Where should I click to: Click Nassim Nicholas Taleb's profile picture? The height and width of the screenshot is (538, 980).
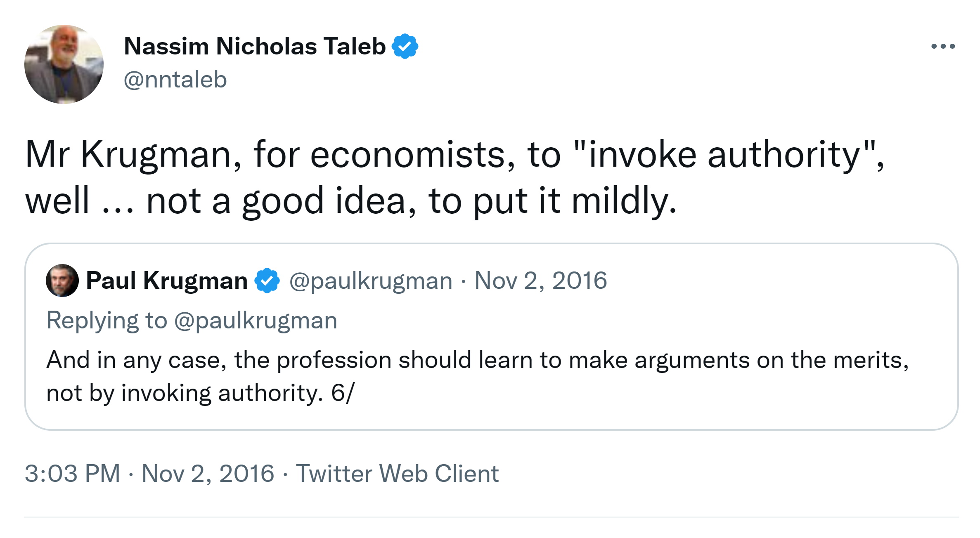(x=64, y=64)
